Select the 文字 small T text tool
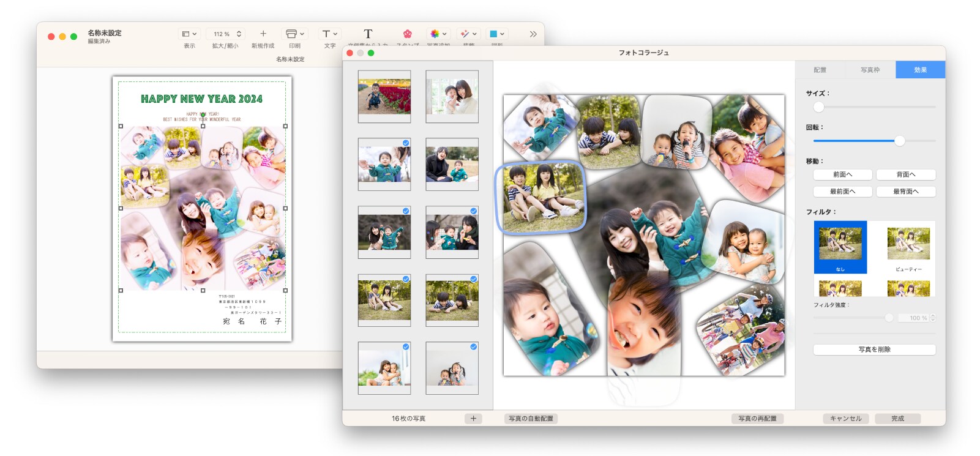The width and height of the screenshot is (980, 456). (x=326, y=34)
